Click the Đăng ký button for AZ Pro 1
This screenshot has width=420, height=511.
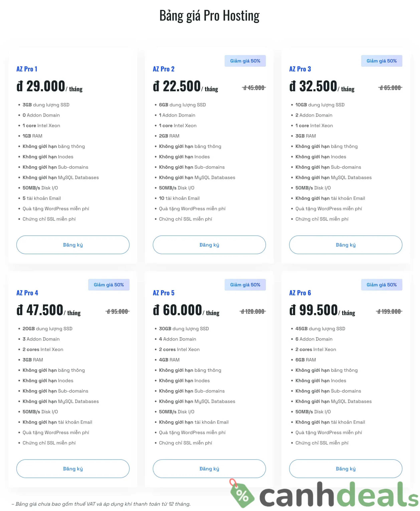[x=73, y=245]
